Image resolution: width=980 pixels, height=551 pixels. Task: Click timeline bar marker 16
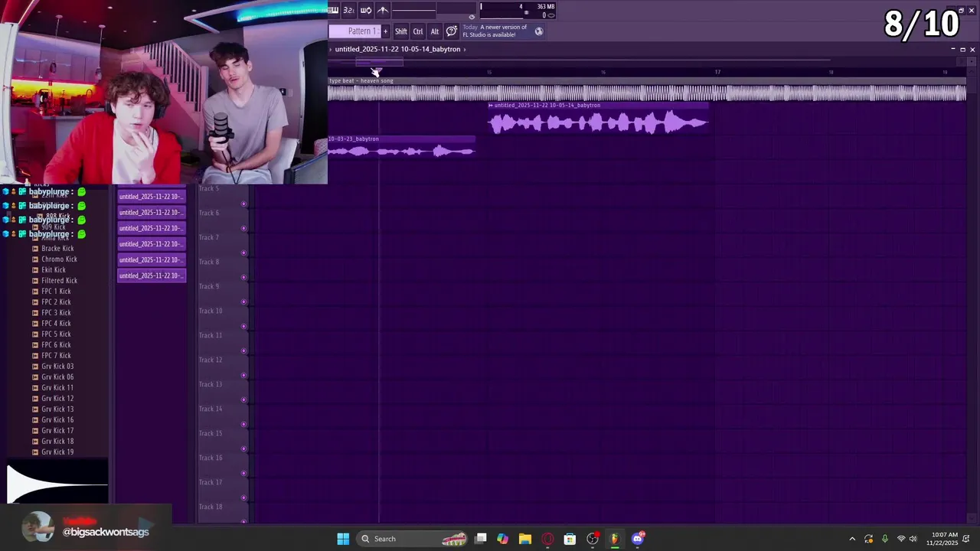click(603, 72)
